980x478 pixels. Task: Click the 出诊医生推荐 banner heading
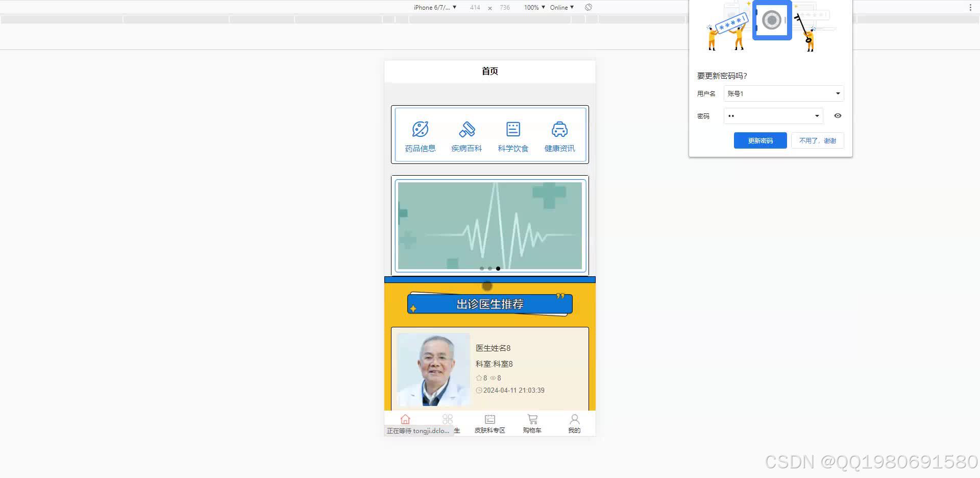[490, 304]
